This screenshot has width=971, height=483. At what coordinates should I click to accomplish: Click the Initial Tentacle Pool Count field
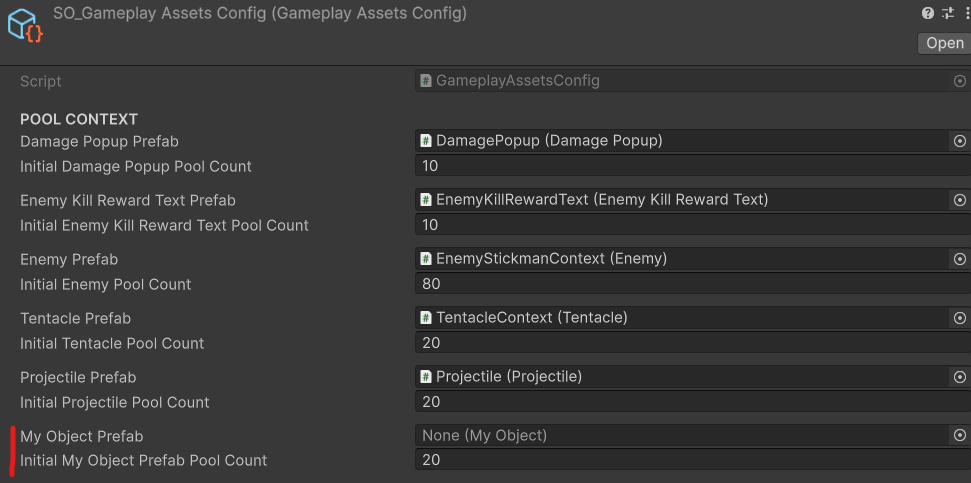[690, 343]
